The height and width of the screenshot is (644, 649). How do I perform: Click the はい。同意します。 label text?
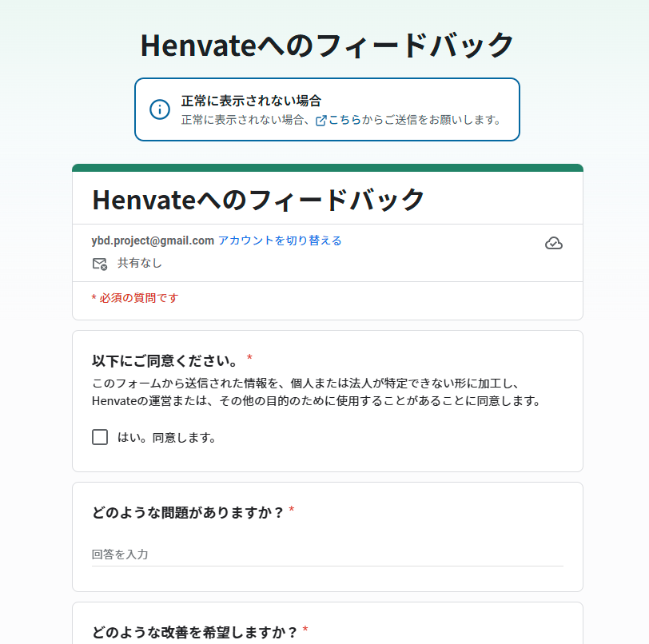point(166,438)
